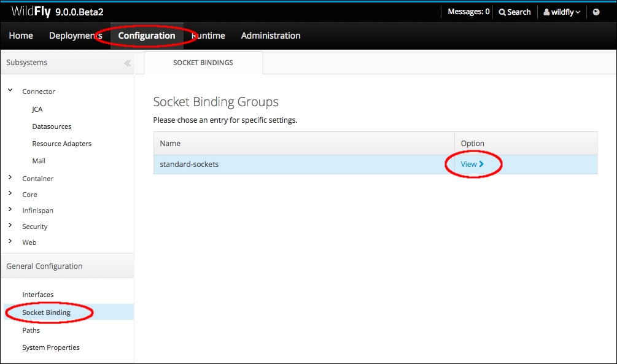Viewport: 617px width, 364px height.
Task: Open Search in the top bar
Action: coord(514,12)
